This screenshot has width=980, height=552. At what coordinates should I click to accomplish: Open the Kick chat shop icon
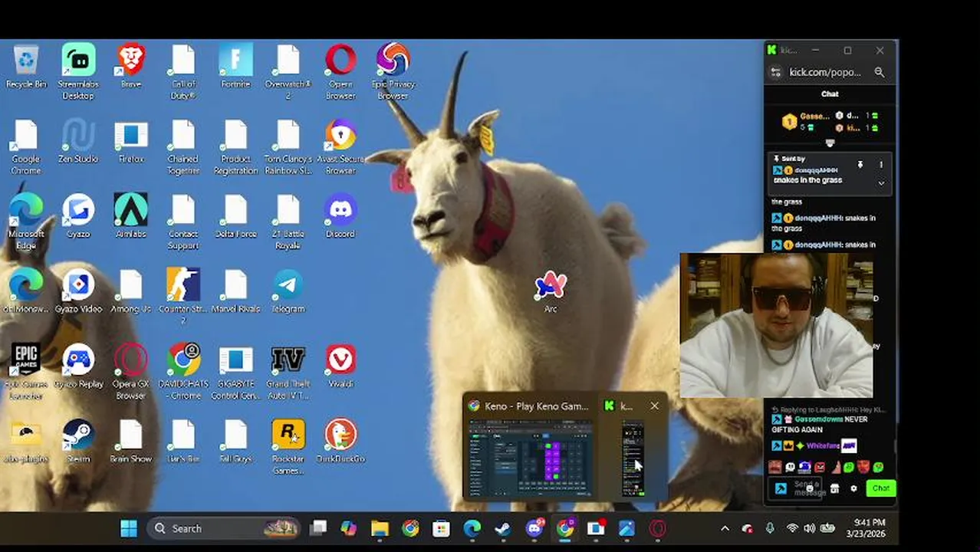tap(834, 488)
